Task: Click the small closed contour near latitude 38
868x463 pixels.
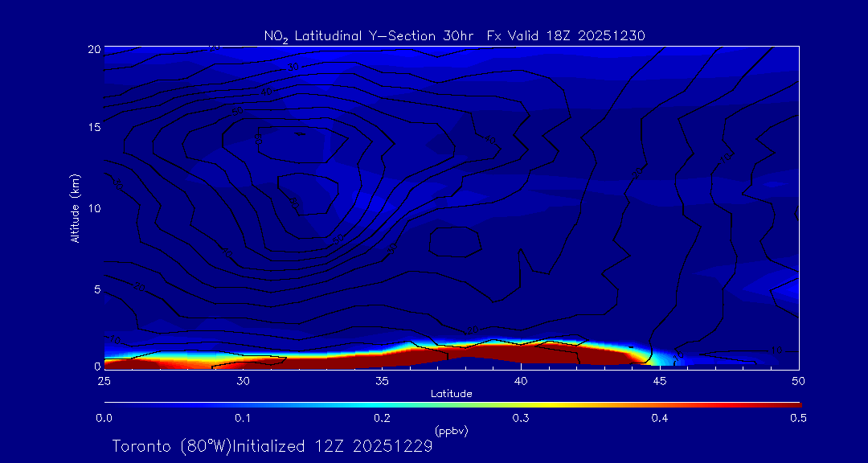Action: pyautogui.click(x=455, y=242)
